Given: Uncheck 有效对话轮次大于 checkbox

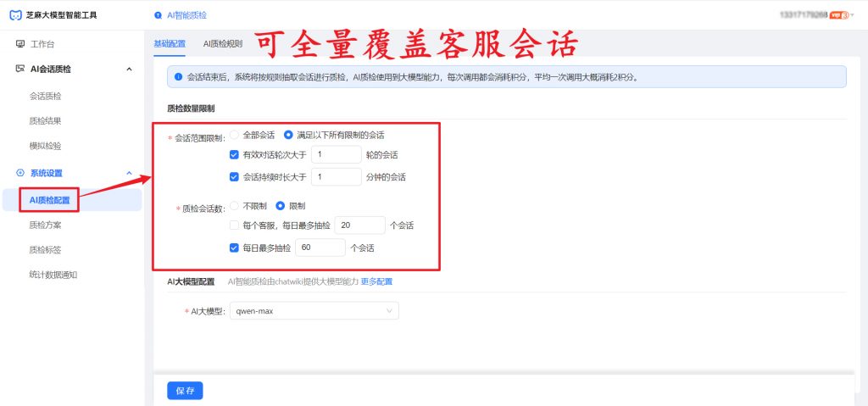Looking at the screenshot, I should [x=235, y=154].
